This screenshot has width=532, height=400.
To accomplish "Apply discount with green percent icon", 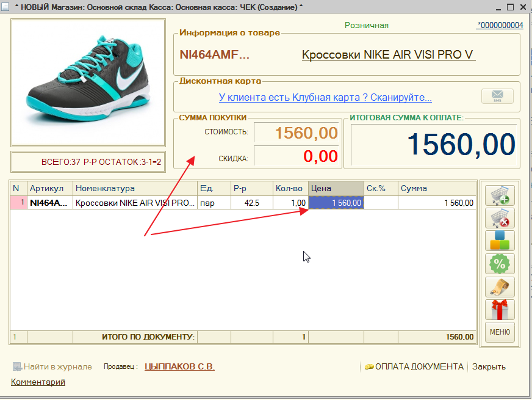I will point(500,264).
